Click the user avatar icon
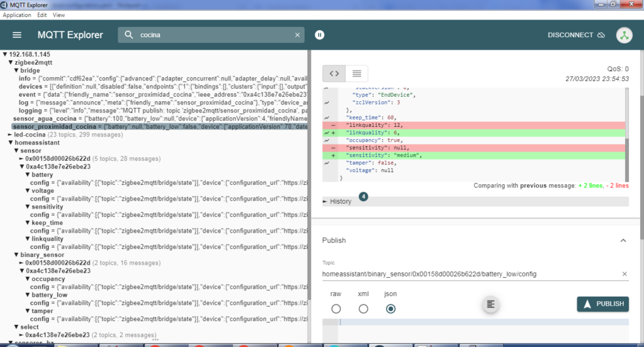The height and width of the screenshot is (347, 644). pos(624,35)
